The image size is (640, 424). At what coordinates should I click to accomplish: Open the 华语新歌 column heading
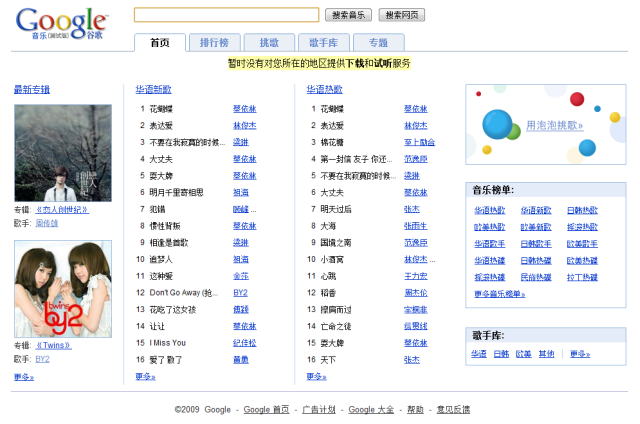point(153,89)
